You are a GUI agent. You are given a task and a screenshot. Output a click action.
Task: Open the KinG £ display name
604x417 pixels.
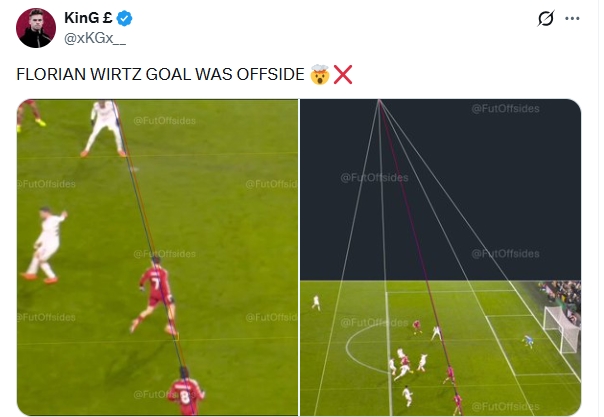click(88, 18)
